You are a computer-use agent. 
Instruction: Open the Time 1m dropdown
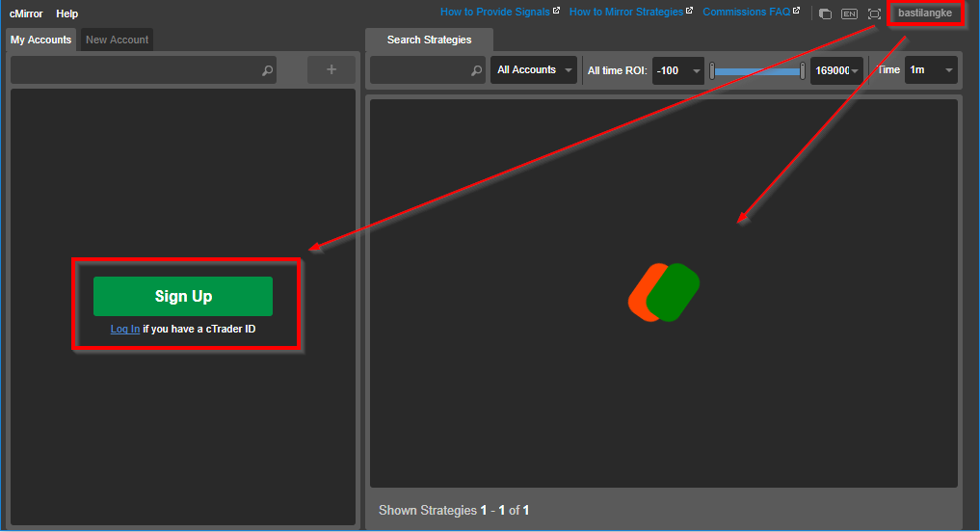931,70
